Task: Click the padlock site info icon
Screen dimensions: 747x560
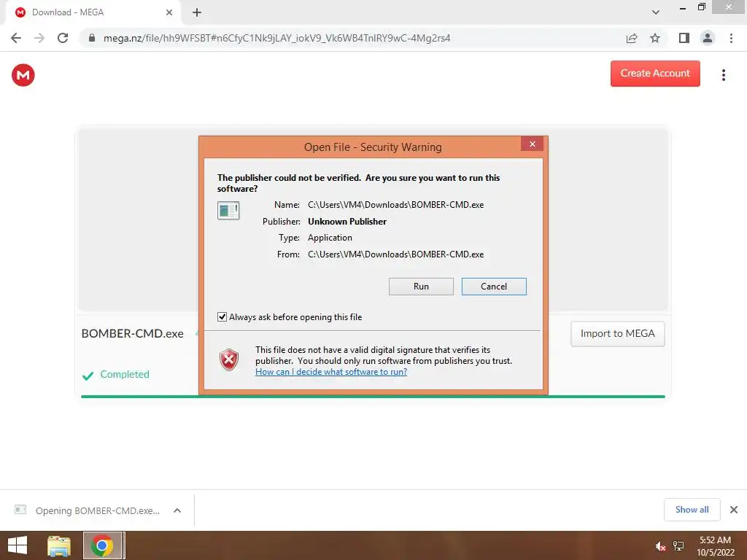Action: (91, 38)
